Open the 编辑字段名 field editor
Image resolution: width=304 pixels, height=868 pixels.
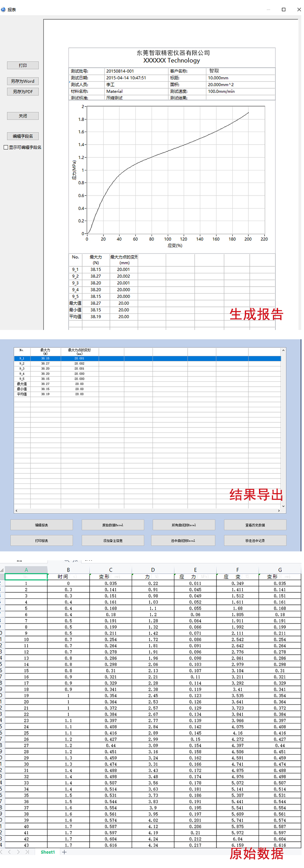click(x=23, y=136)
